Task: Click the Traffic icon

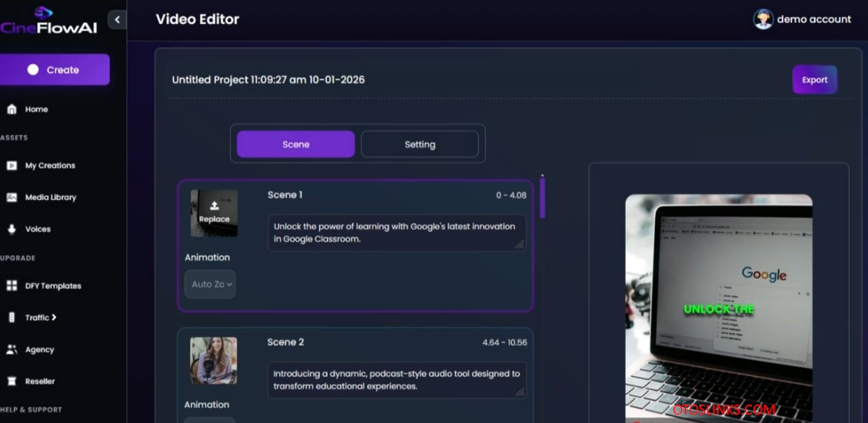Action: coord(12,317)
